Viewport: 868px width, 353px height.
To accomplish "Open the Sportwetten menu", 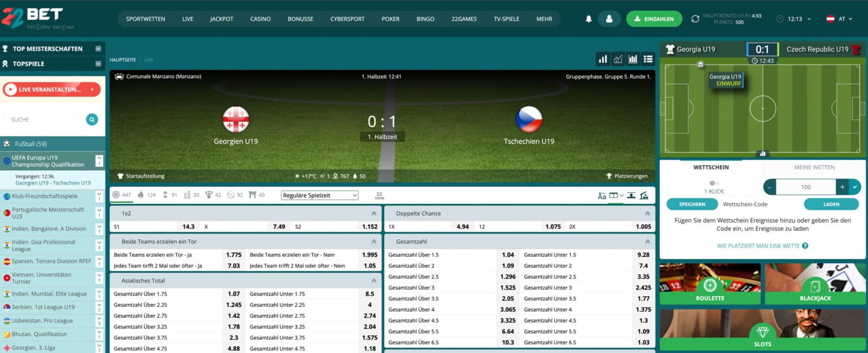I will [x=145, y=19].
